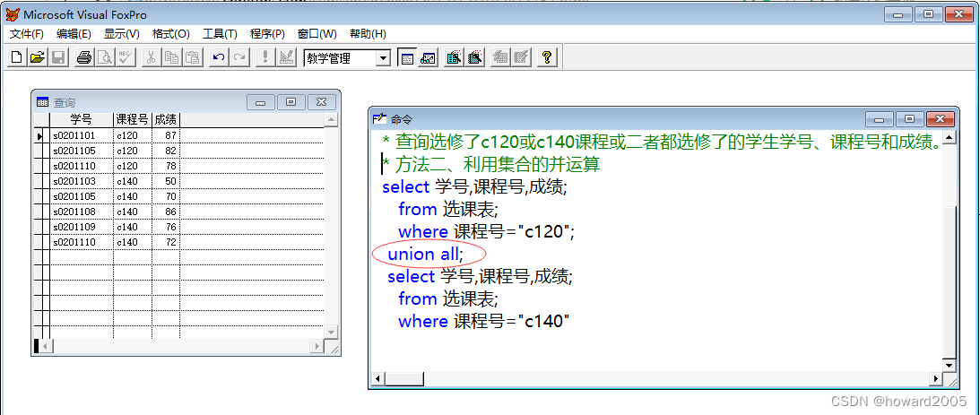The height and width of the screenshot is (415, 980).
Task: Open the 帮助(H) menu
Action: pos(368,34)
